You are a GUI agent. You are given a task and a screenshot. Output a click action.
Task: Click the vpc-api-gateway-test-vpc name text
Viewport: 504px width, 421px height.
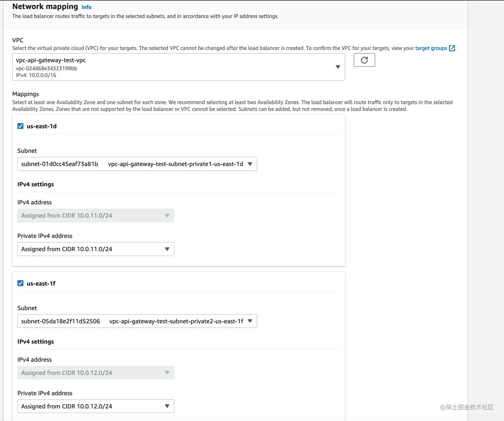pos(51,60)
